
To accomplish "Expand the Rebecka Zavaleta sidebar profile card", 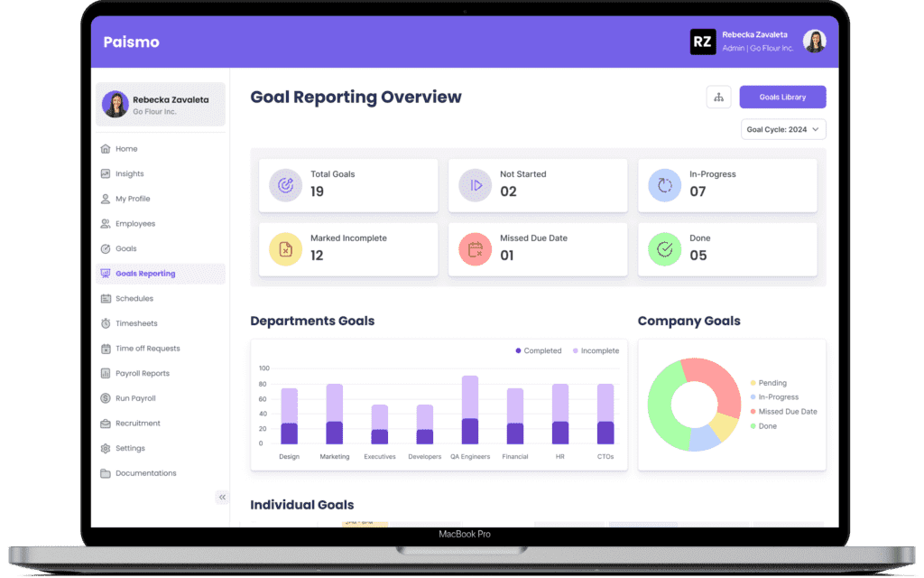I will point(161,105).
